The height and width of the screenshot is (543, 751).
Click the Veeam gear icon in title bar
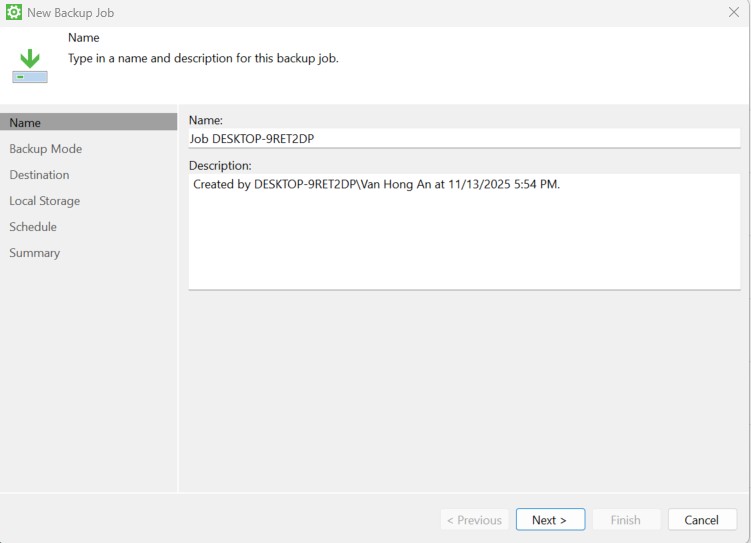pos(14,13)
